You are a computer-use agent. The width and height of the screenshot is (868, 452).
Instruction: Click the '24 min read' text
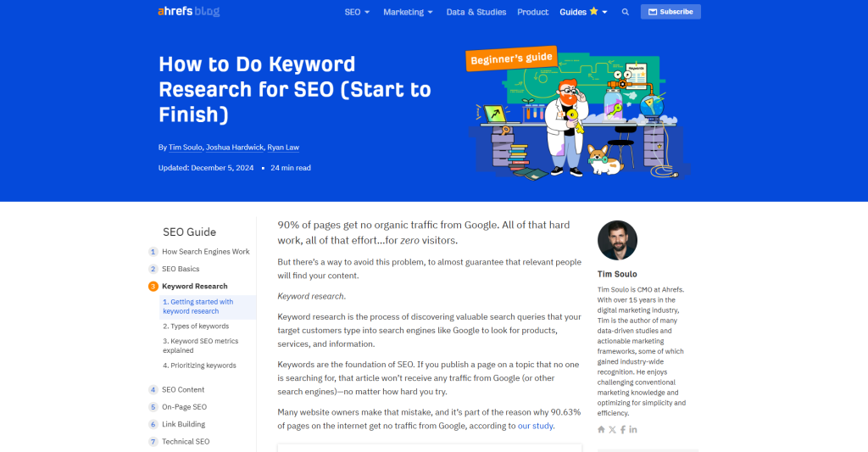(x=291, y=168)
